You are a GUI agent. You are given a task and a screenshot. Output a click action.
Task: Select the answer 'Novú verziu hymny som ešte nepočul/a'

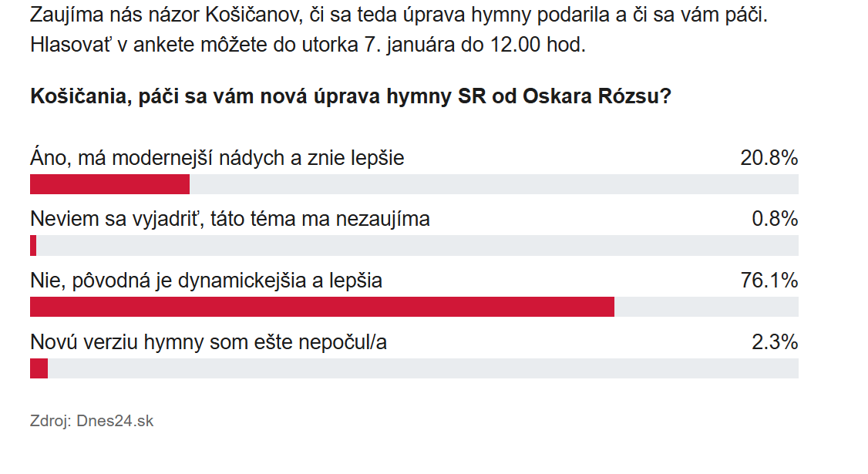(208, 342)
